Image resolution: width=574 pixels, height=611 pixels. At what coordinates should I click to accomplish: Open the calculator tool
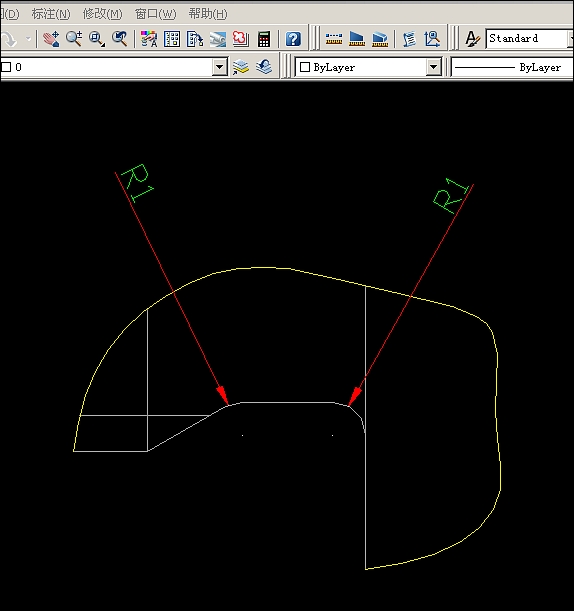264,39
